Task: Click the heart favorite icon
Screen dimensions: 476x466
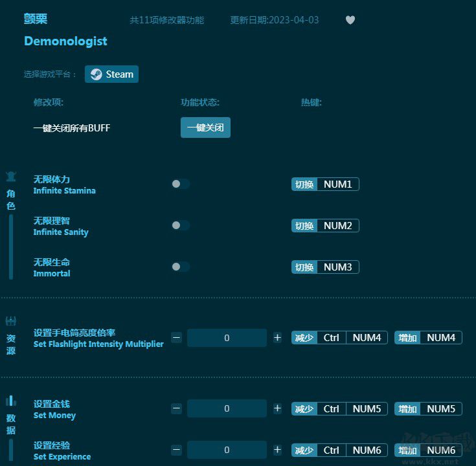Action: pos(350,20)
